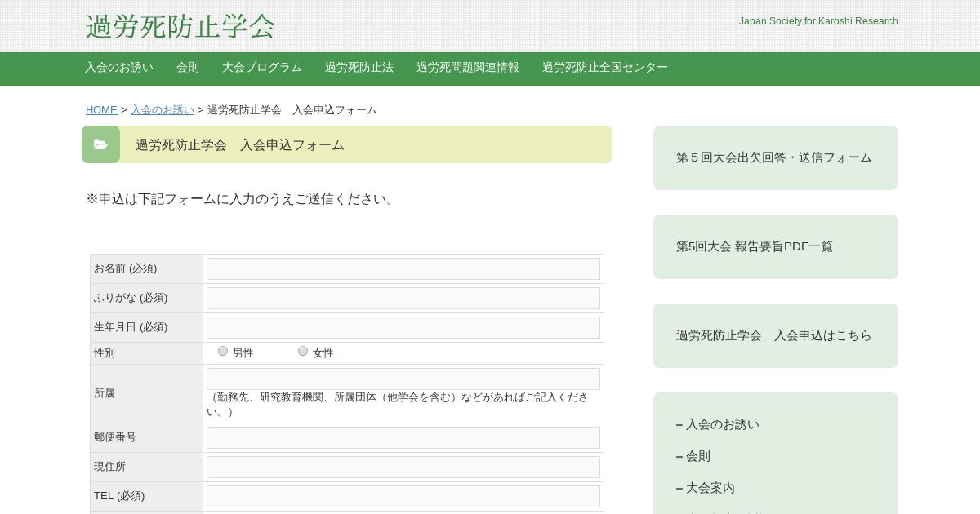The height and width of the screenshot is (514, 980).
Task: Open the 大会プログラム menu item
Action: [262, 68]
